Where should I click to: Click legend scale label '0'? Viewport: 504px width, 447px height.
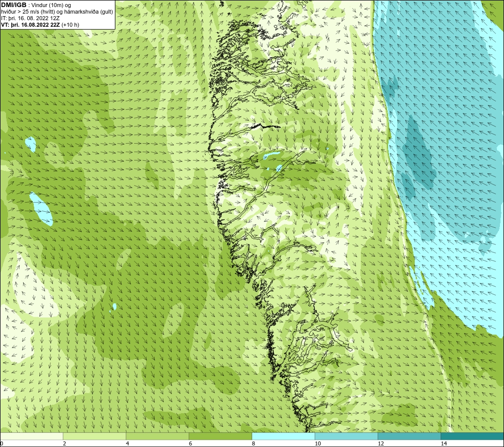tap(2, 443)
